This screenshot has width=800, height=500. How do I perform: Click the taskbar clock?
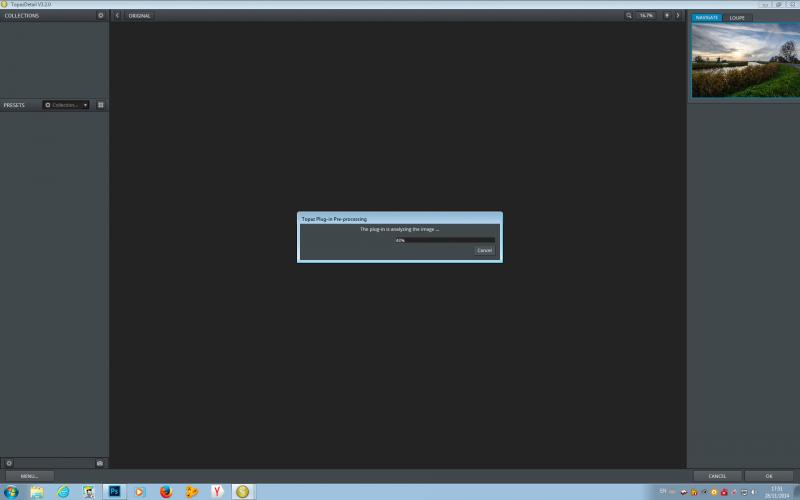(x=777, y=492)
